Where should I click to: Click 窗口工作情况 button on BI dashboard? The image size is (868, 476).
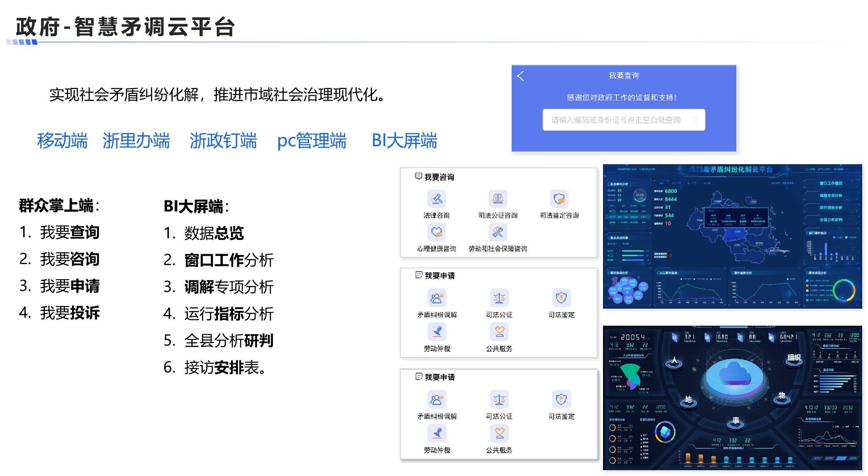(831, 183)
